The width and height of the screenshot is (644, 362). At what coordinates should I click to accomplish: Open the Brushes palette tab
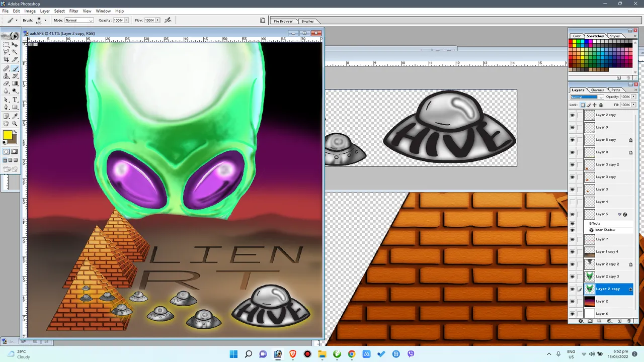[307, 21]
